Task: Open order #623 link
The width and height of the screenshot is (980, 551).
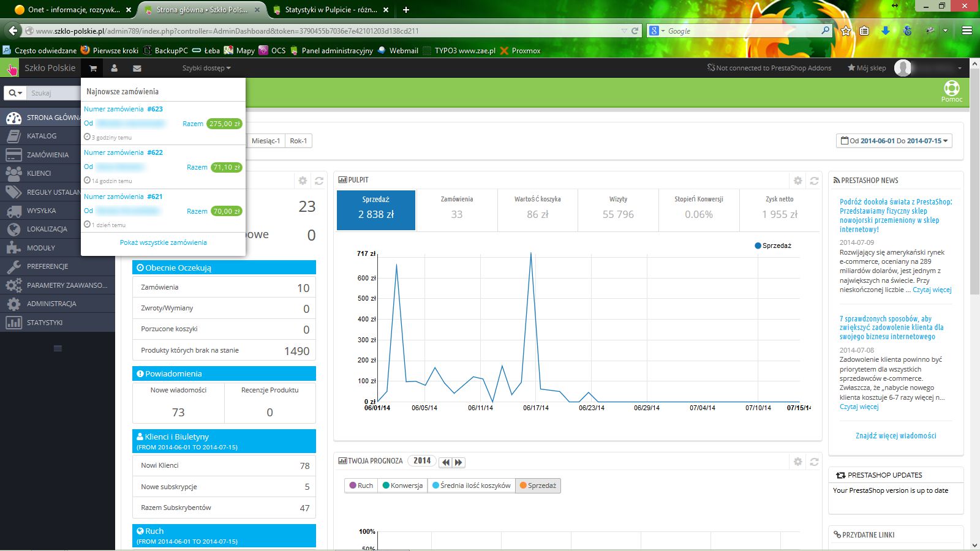Action: click(x=123, y=109)
